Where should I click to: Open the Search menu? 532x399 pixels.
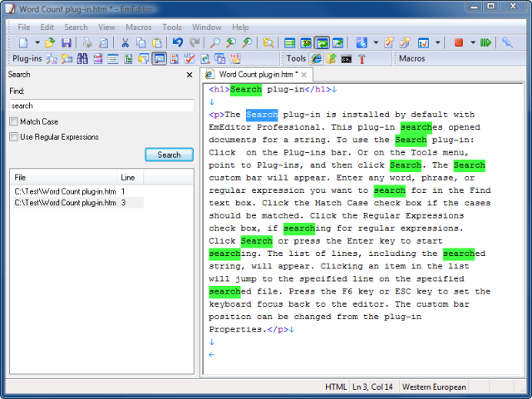(x=76, y=27)
